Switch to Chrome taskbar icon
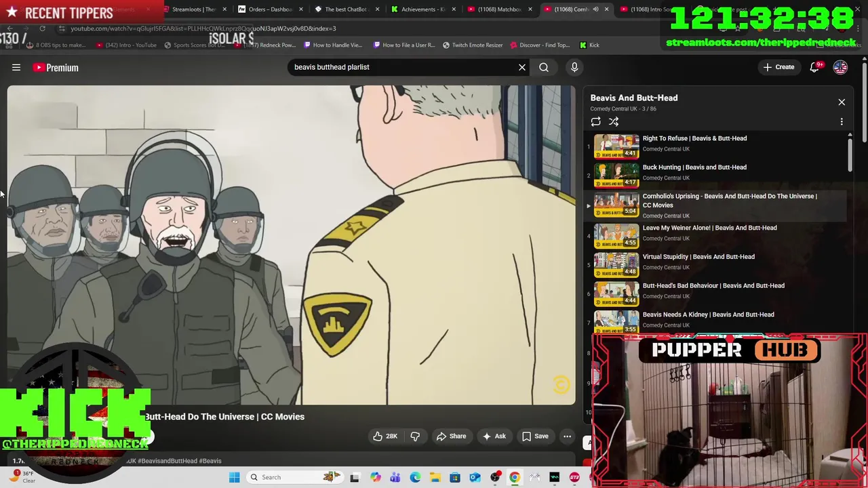868x488 pixels. (515, 477)
